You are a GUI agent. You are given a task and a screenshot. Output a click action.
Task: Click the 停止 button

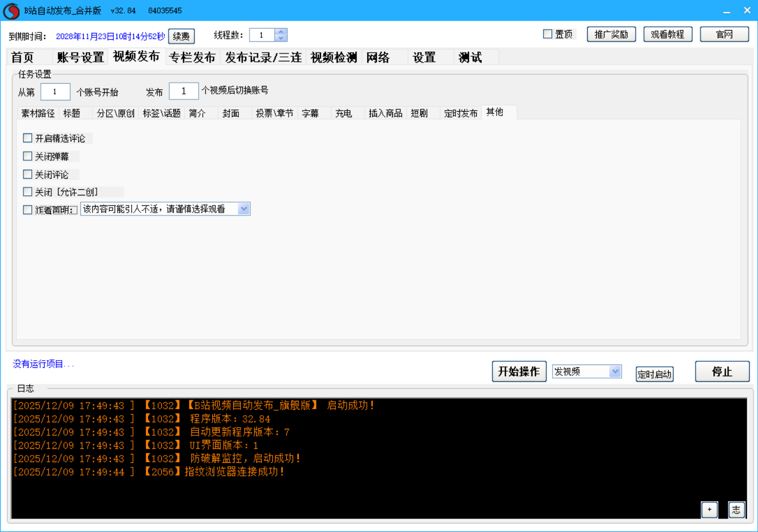(x=722, y=371)
